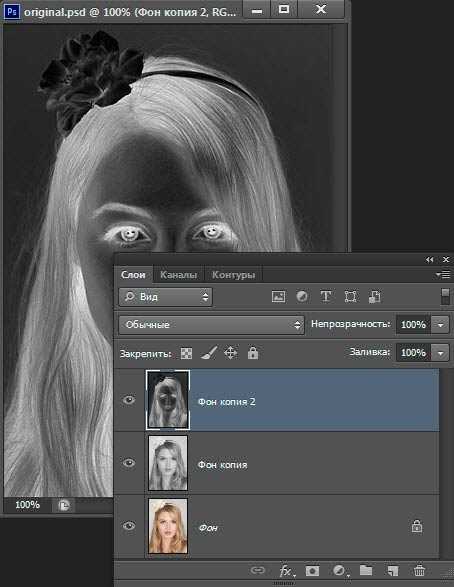454x587 pixels.
Task: Create a new layer group folder
Action: [x=366, y=570]
